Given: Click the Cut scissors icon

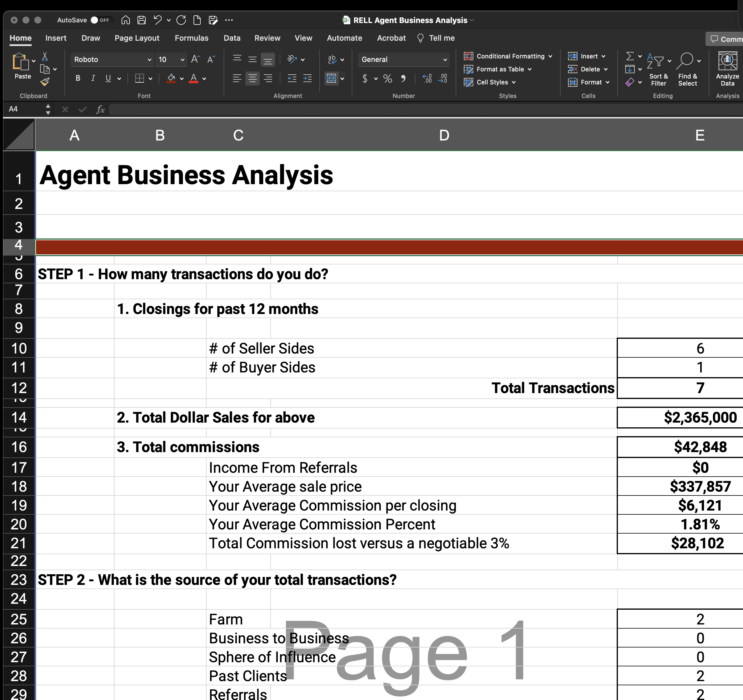Looking at the screenshot, I should pos(45,56).
